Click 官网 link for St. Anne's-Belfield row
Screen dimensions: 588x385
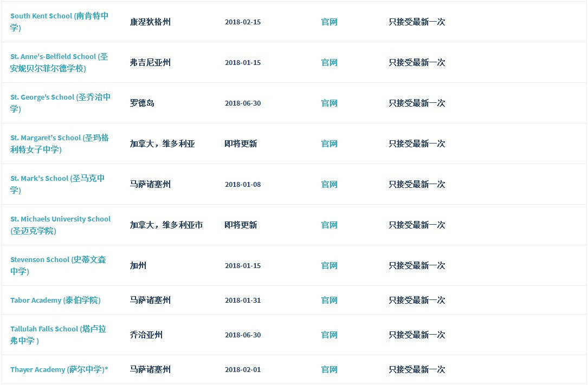pyautogui.click(x=329, y=63)
